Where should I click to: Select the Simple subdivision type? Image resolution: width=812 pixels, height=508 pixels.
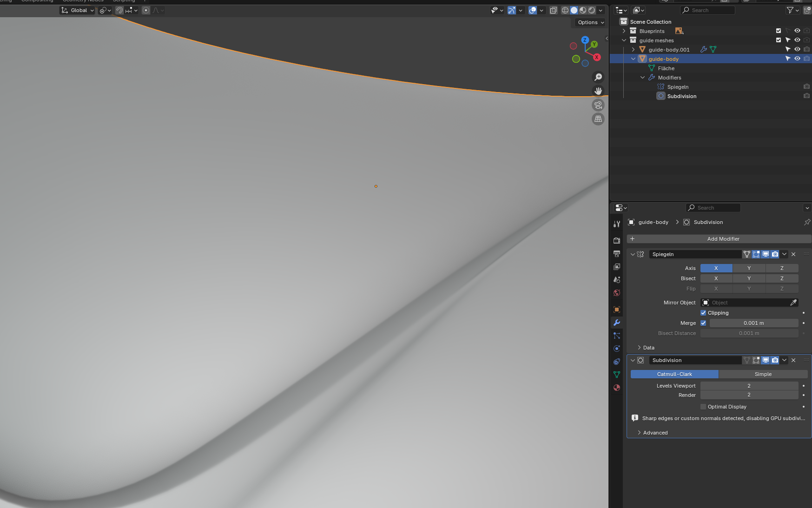763,374
